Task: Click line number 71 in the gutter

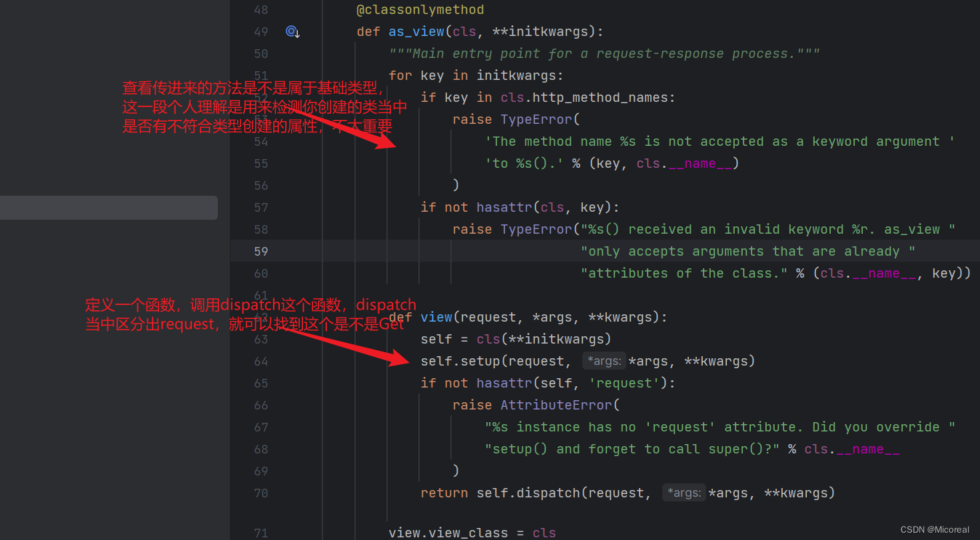Action: click(x=261, y=533)
